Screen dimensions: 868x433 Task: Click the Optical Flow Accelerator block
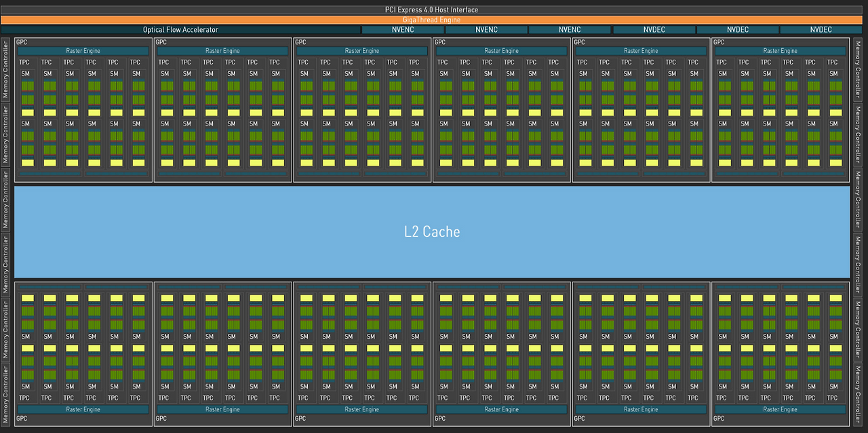[x=180, y=30]
